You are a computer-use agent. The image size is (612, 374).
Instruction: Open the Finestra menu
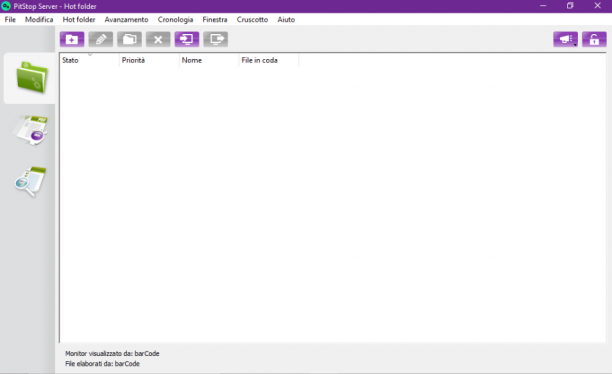pos(215,20)
